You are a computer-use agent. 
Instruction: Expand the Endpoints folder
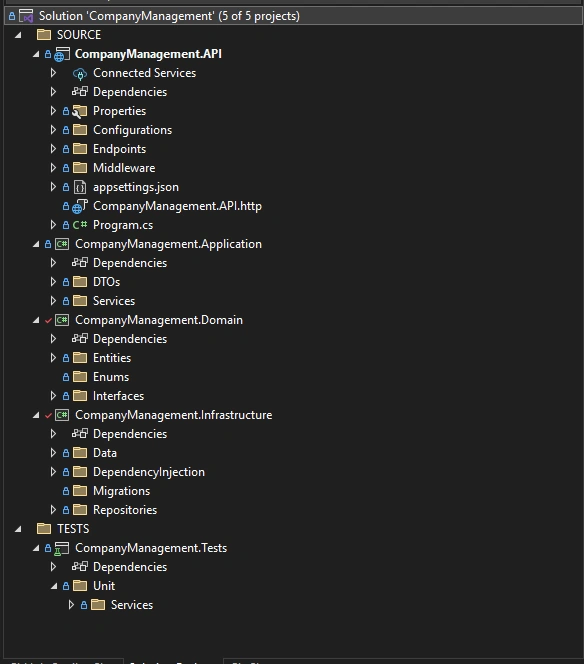53,149
